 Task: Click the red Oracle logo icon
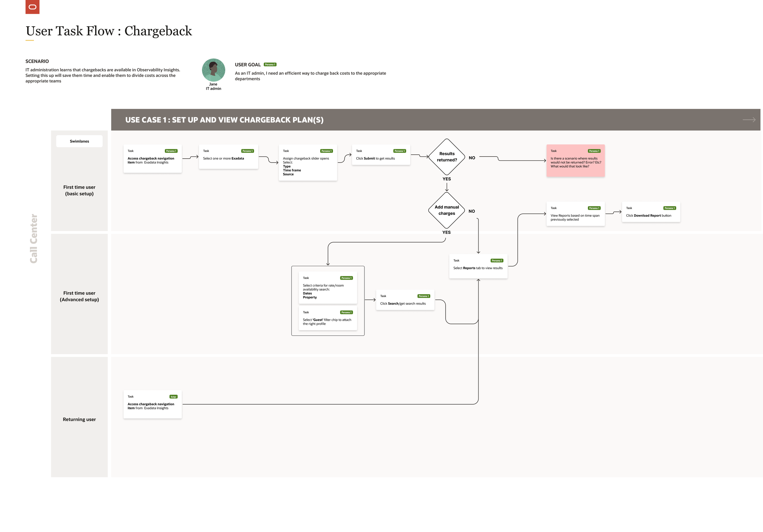coord(32,7)
